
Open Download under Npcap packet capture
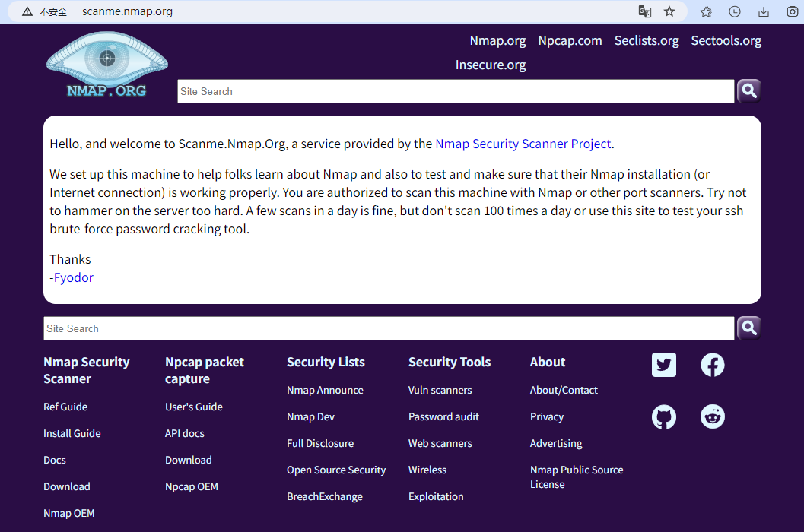pyautogui.click(x=188, y=461)
